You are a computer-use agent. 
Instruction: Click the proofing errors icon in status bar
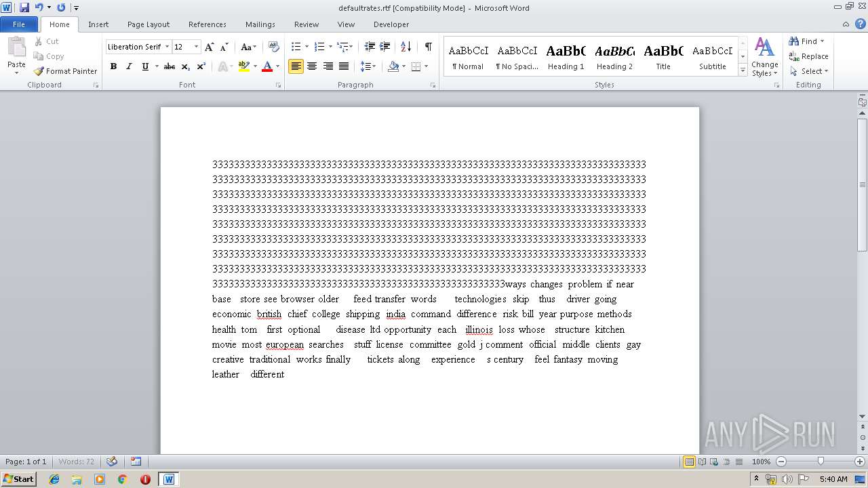pos(112,462)
